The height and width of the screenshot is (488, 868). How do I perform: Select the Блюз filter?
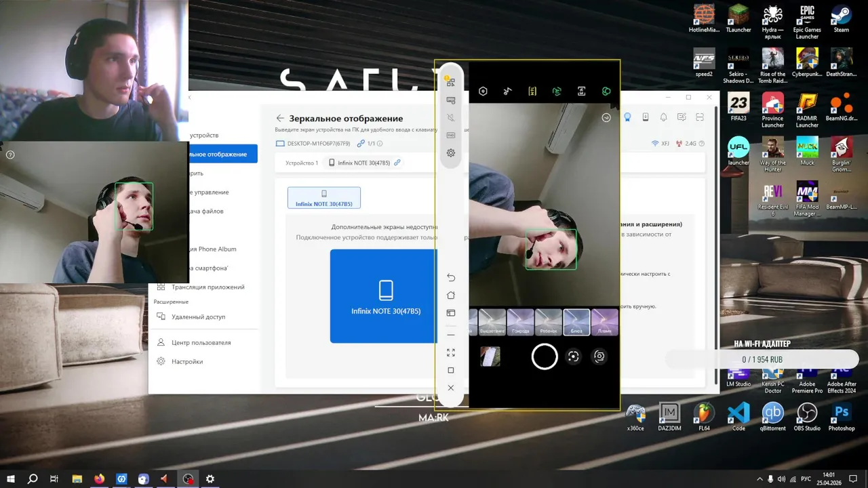click(x=576, y=323)
